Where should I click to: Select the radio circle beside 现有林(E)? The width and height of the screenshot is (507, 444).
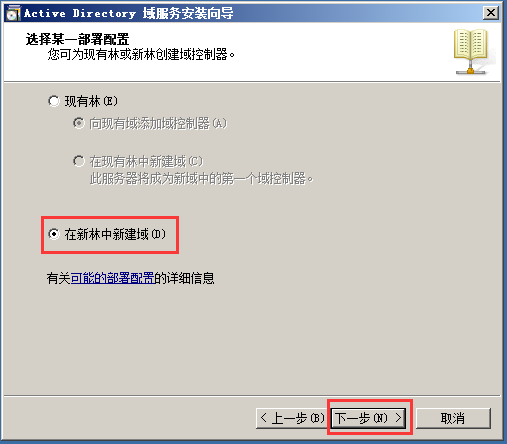pyautogui.click(x=54, y=101)
